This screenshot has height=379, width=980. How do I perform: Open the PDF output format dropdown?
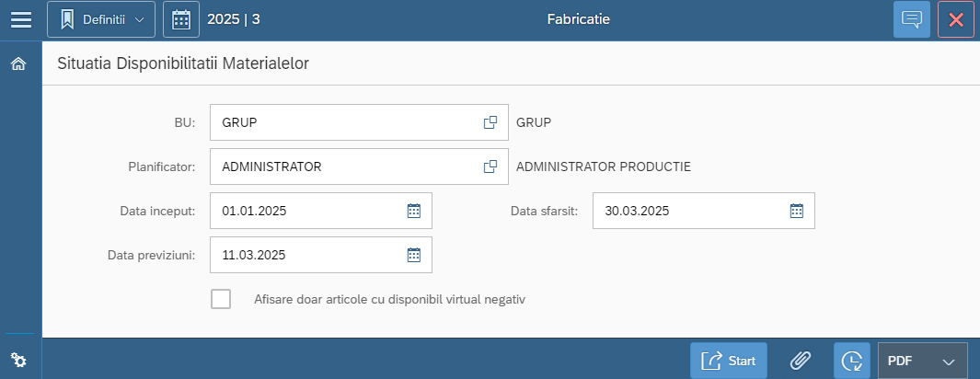tap(923, 361)
